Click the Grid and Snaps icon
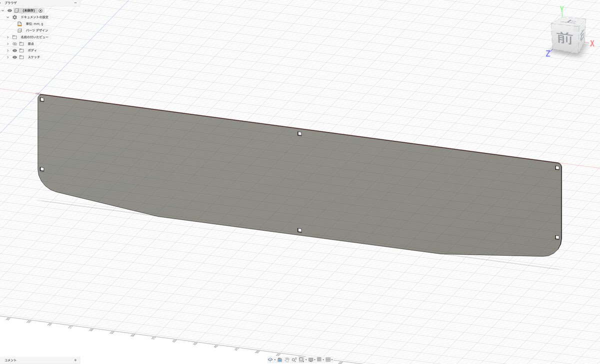The image size is (600, 364). coord(319,360)
